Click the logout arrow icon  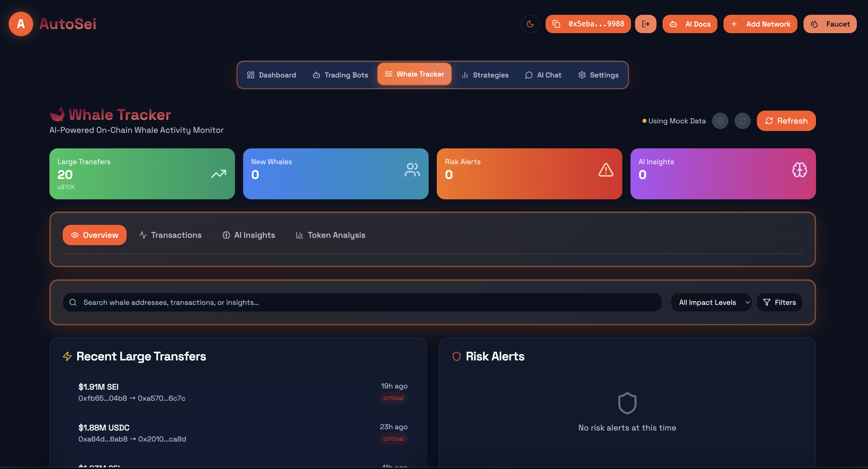(646, 24)
